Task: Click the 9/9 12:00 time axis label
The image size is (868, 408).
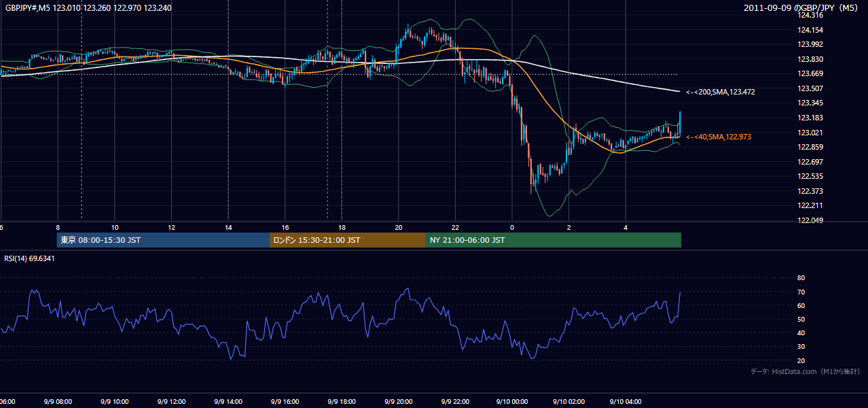Action: 171,402
